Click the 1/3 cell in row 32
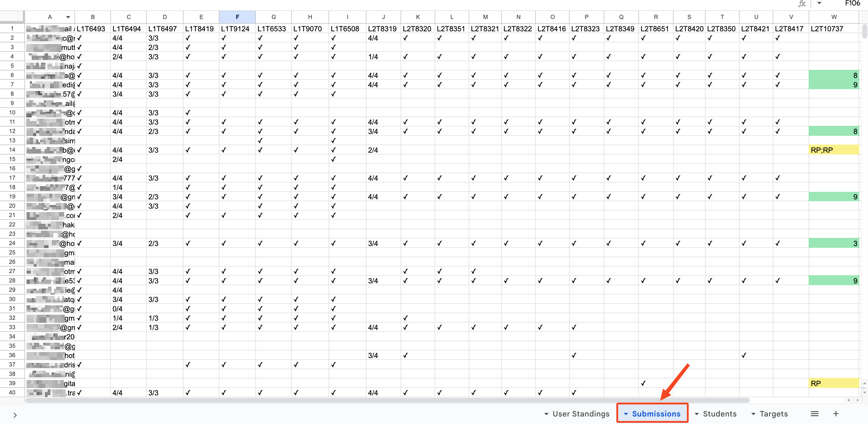Image resolution: width=868 pixels, height=424 pixels. 165,318
